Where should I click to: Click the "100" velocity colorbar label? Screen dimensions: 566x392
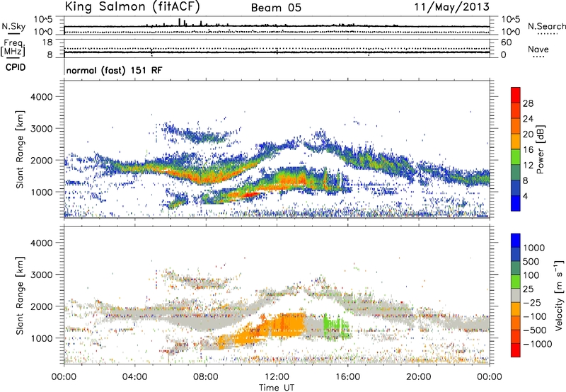point(531,275)
